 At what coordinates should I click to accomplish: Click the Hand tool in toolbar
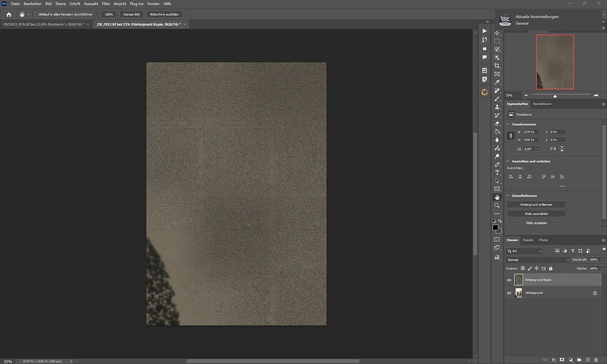[x=497, y=197]
